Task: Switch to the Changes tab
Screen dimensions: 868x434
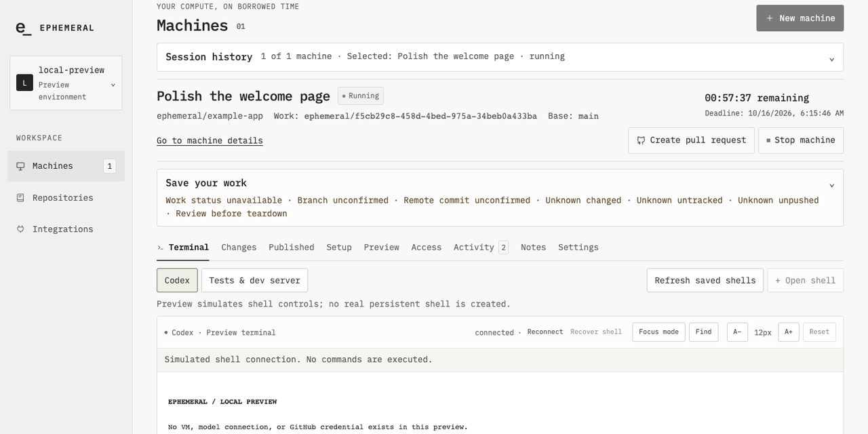Action: coord(239,248)
